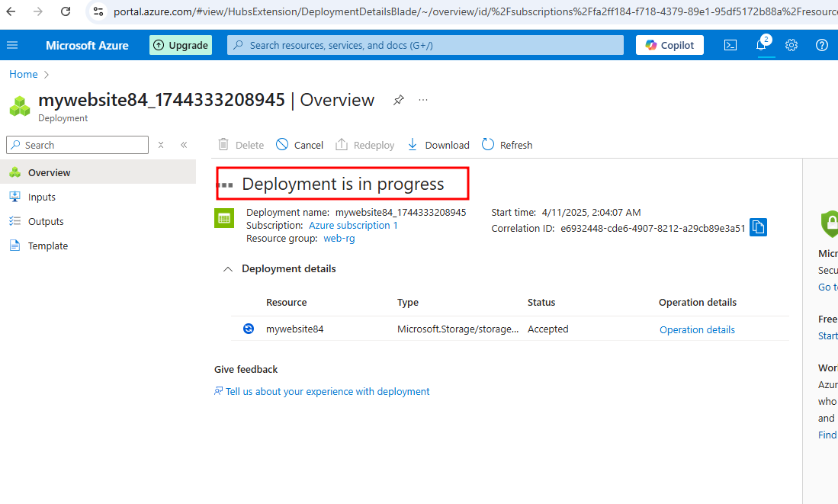Click the feedback person icon

tap(219, 391)
